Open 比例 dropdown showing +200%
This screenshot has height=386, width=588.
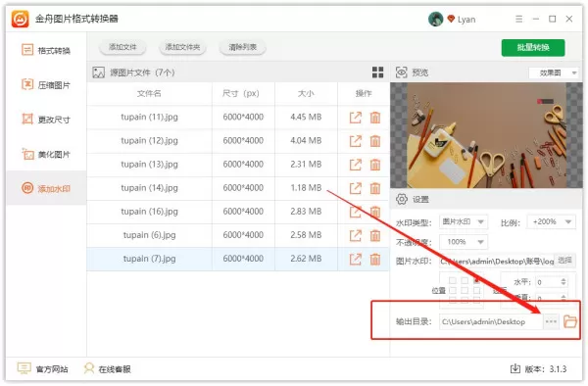point(551,221)
